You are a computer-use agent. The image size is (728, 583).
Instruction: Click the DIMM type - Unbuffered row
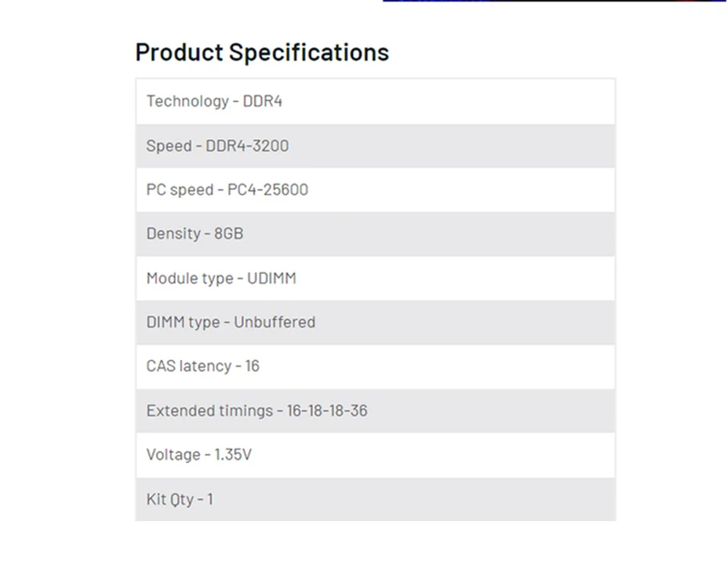pos(375,322)
